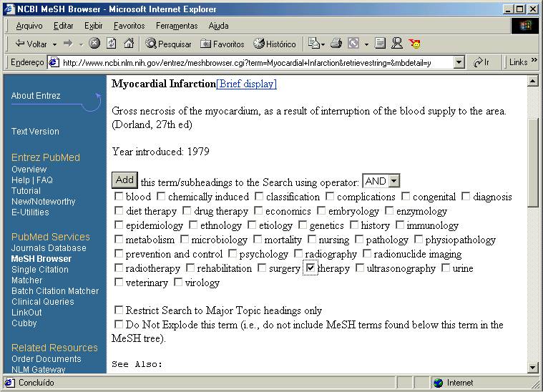Open the Editar menu
543x392 pixels.
pyautogui.click(x=64, y=26)
